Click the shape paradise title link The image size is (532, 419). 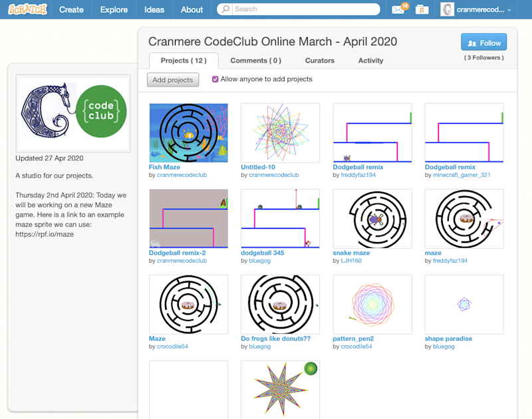[x=448, y=339]
